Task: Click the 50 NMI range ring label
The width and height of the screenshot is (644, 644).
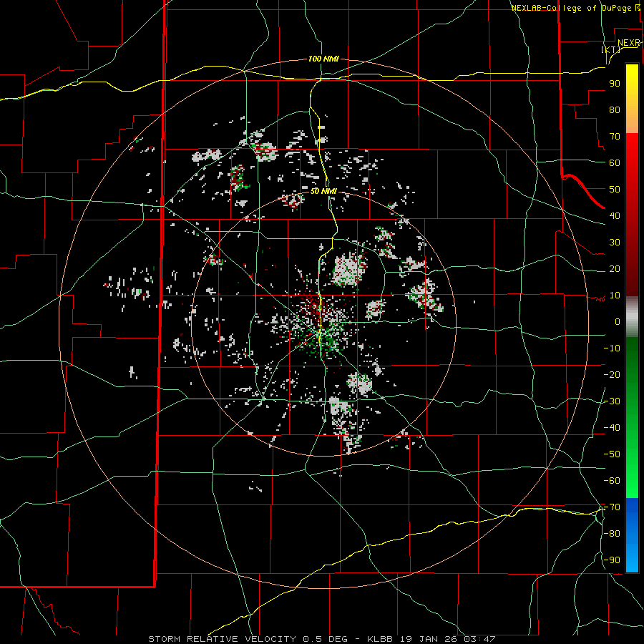Action: pyautogui.click(x=323, y=191)
